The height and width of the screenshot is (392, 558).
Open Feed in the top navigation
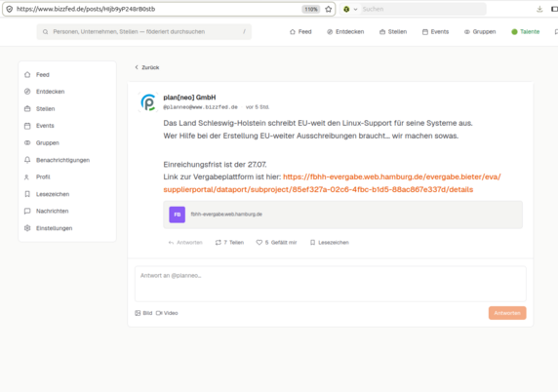(x=300, y=31)
